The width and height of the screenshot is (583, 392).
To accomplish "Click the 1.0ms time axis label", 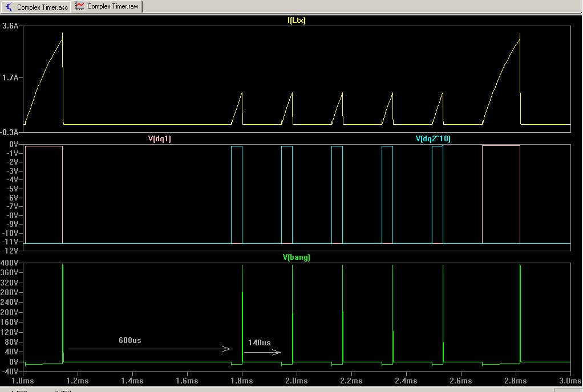I will [23, 381].
